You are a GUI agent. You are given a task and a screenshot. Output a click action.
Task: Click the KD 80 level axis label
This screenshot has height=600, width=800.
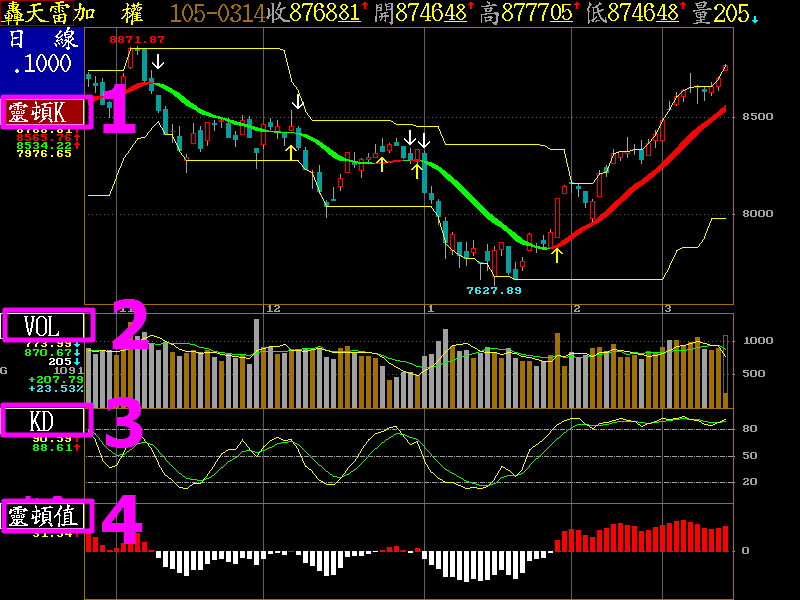pyautogui.click(x=750, y=429)
